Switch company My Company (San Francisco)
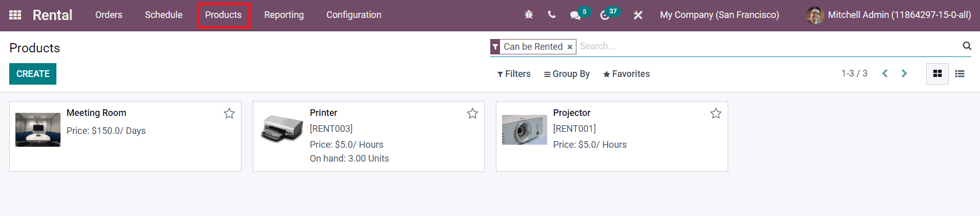The width and height of the screenshot is (980, 216). (719, 15)
